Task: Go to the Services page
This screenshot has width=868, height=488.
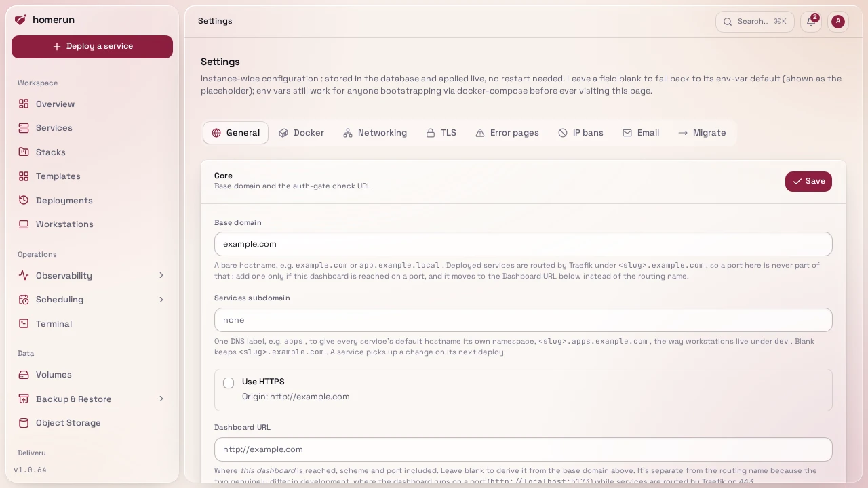Action: pyautogui.click(x=92, y=128)
